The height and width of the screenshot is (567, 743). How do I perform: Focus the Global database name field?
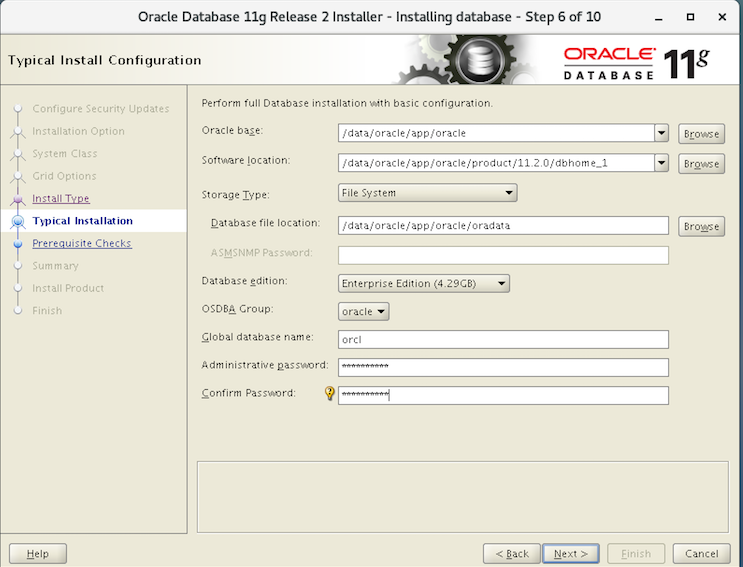click(503, 340)
